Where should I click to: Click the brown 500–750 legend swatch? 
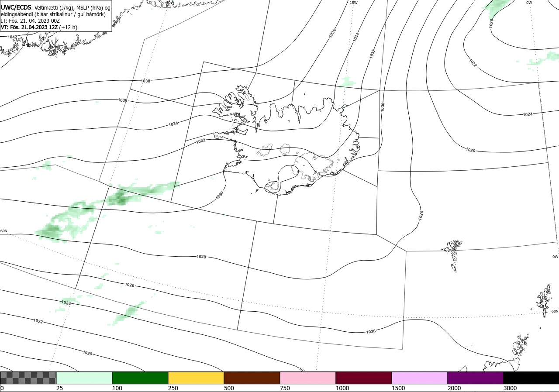coord(252,378)
